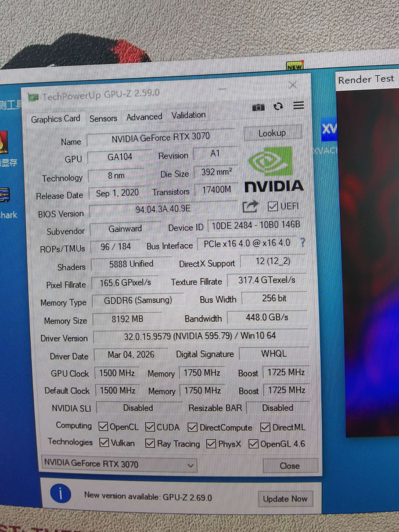Screen dimensions: 399x532
Task: Toggle the Vulkan checkbox
Action: (104, 443)
